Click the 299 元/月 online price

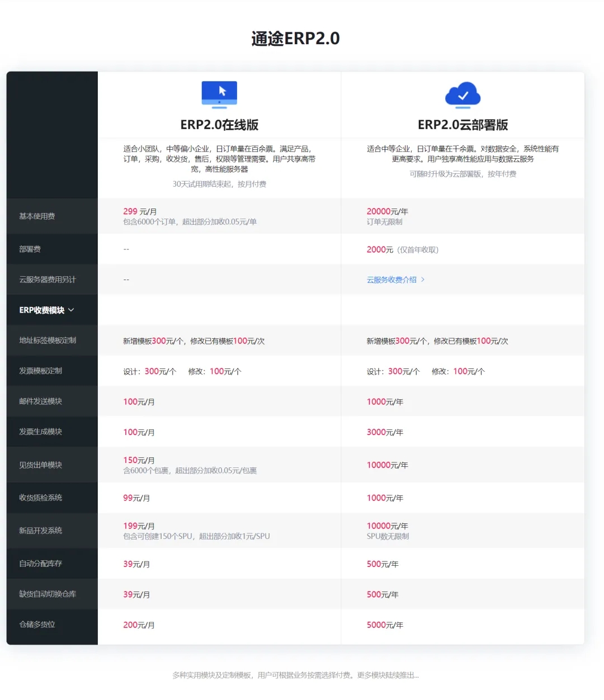(x=140, y=211)
